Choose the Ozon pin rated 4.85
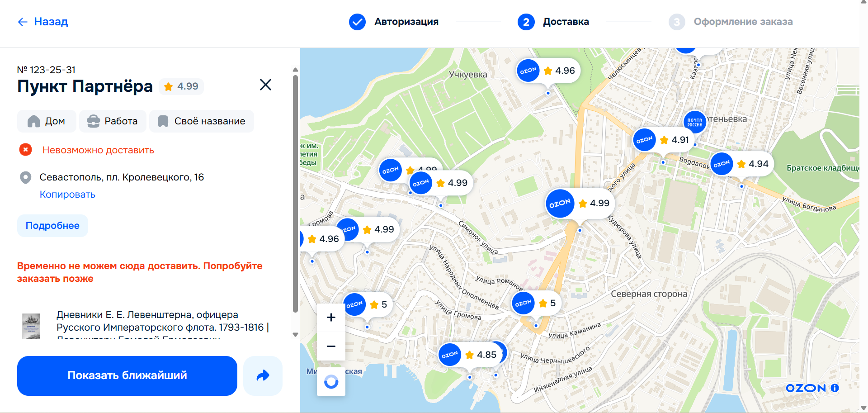This screenshot has height=413, width=868. tap(470, 355)
